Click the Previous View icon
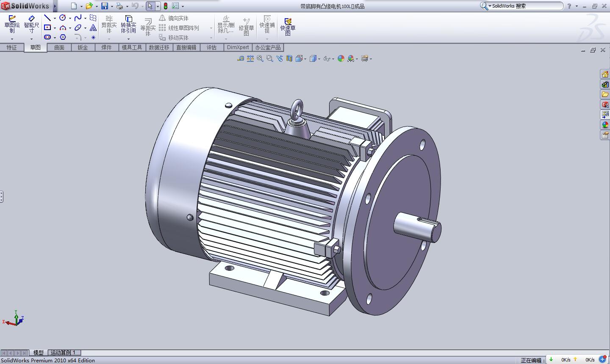The width and height of the screenshot is (610, 364). coord(280,59)
